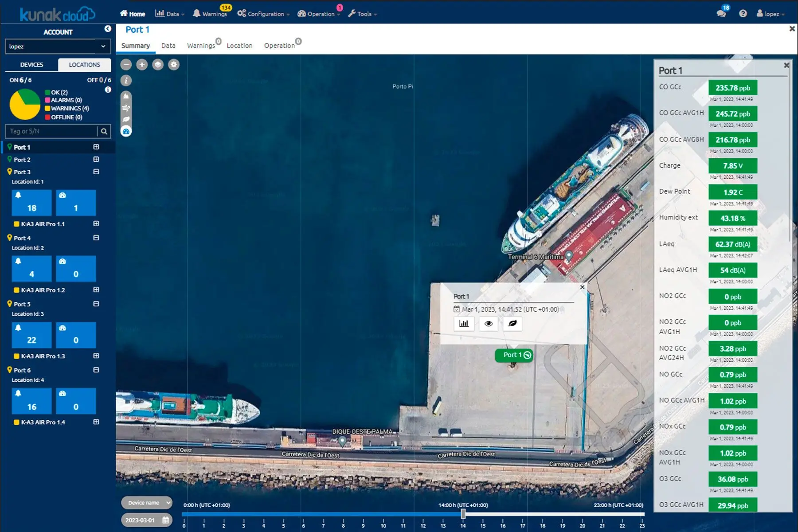The height and width of the screenshot is (532, 798).
Task: Click the Tag or S/N search field
Action: [51, 131]
